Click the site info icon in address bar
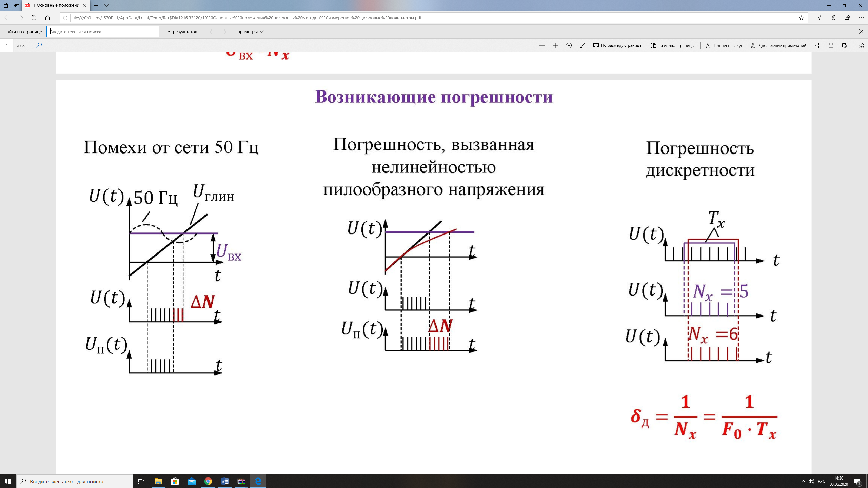The width and height of the screenshot is (868, 488). pos(65,18)
